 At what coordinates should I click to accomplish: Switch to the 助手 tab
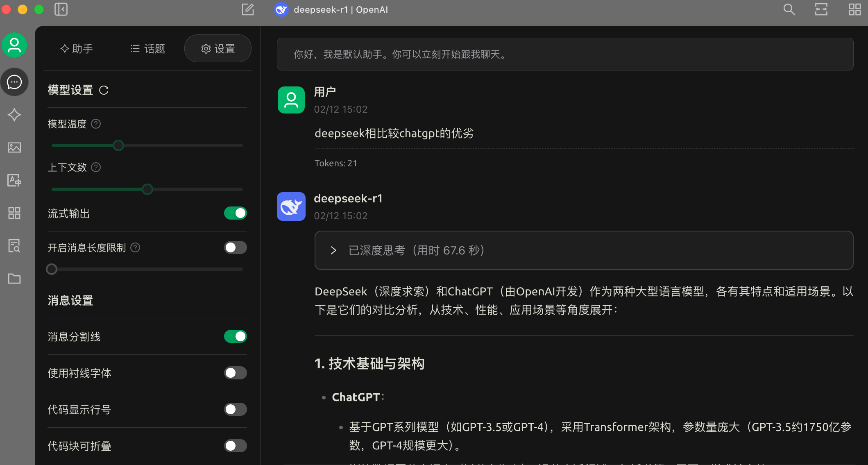[77, 49]
